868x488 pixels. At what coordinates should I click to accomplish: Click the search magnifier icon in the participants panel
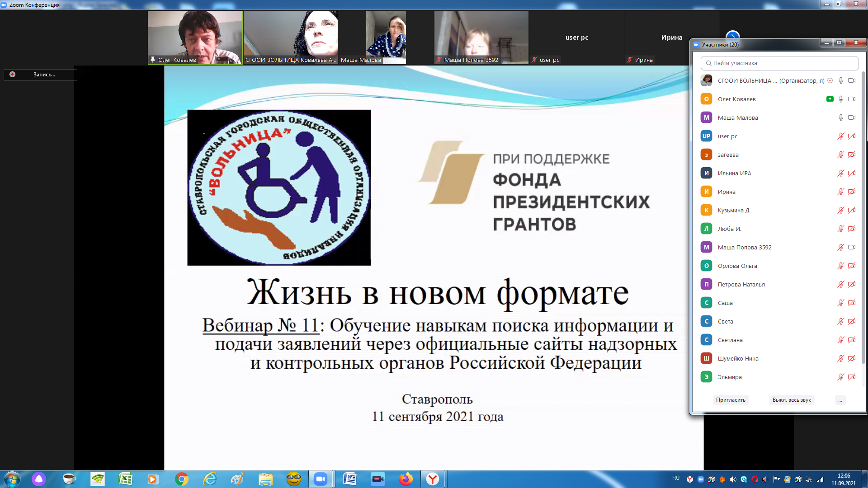pyautogui.click(x=708, y=63)
